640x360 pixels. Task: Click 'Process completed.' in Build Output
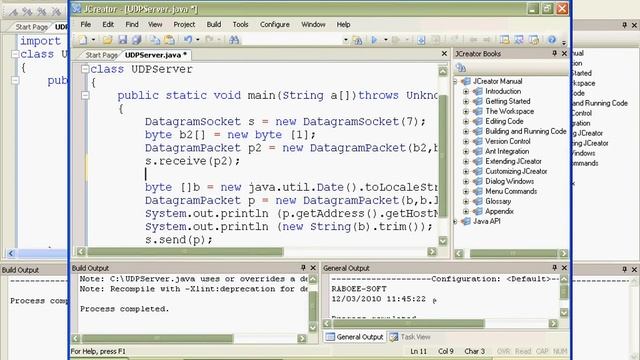[124, 309]
